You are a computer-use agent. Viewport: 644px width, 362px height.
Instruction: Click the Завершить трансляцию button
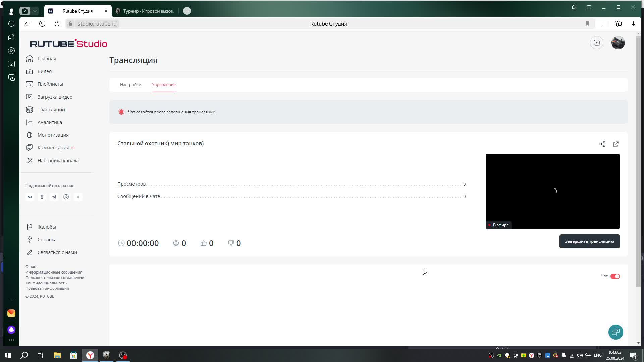pos(589,241)
